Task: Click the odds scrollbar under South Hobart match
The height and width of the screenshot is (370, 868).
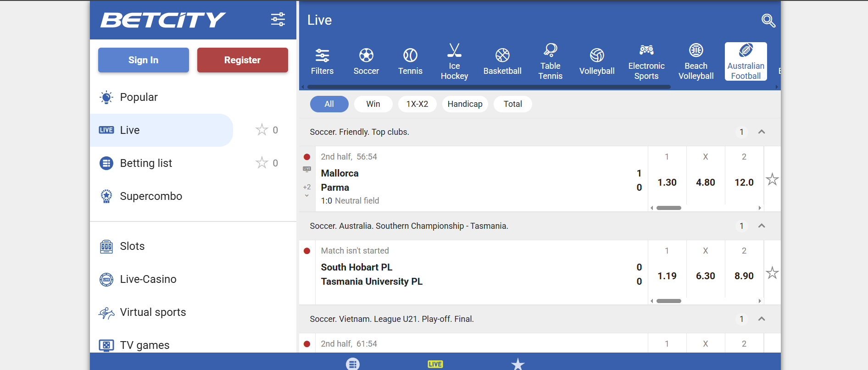Action: pyautogui.click(x=669, y=301)
